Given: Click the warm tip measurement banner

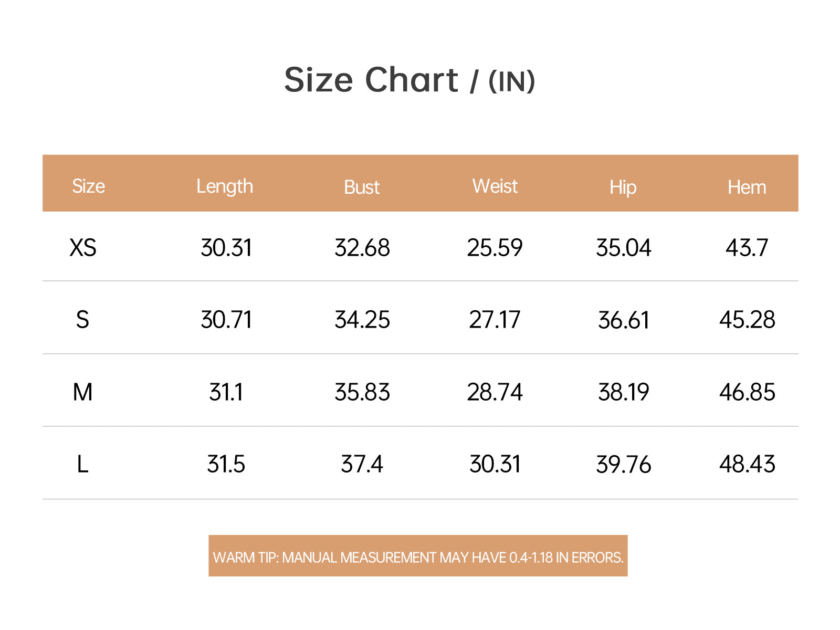Looking at the screenshot, I should tap(418, 556).
